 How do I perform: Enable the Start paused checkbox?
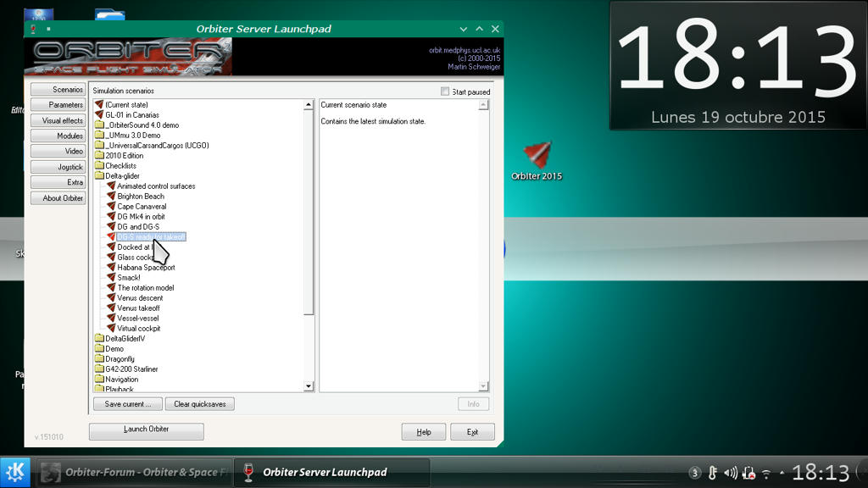(444, 91)
